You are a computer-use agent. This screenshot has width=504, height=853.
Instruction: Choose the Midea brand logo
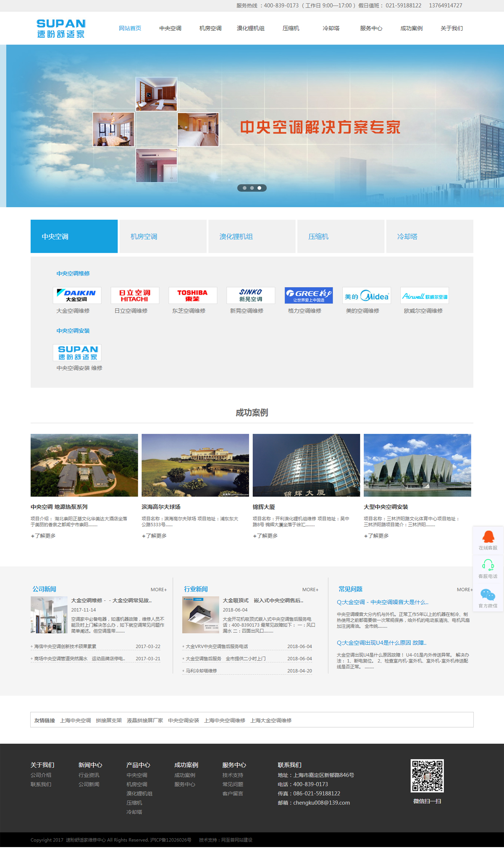[366, 296]
